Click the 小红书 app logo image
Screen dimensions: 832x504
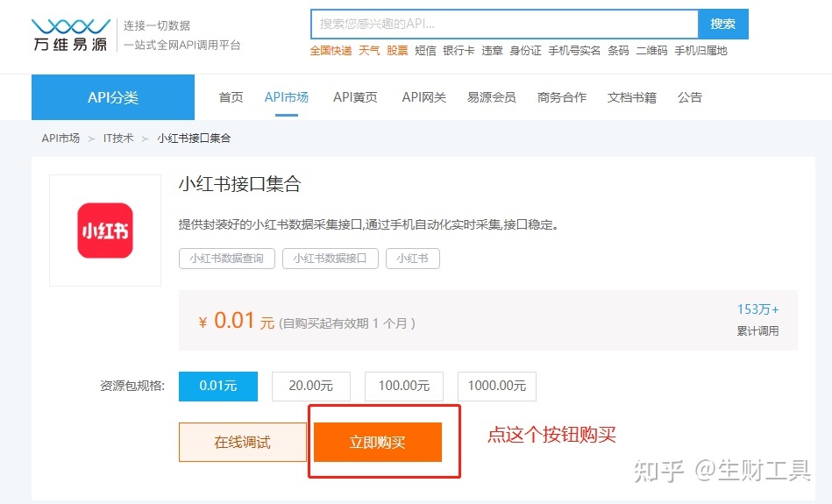pos(105,231)
